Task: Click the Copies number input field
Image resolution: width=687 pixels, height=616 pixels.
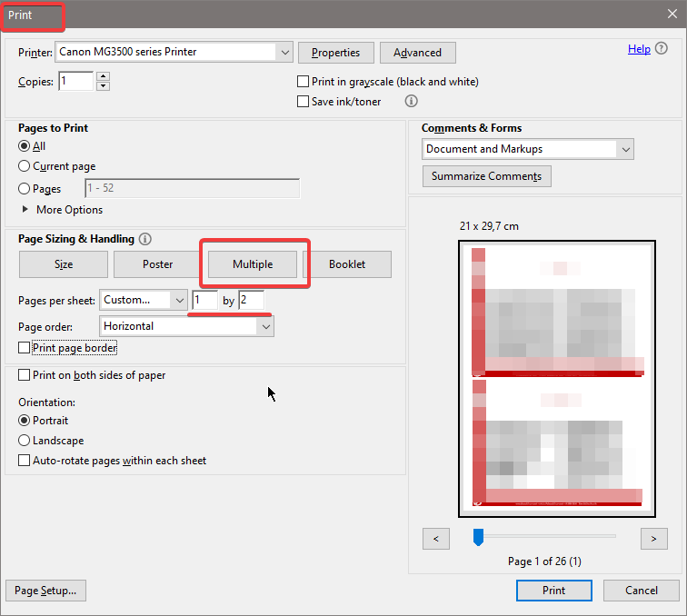Action: point(76,81)
